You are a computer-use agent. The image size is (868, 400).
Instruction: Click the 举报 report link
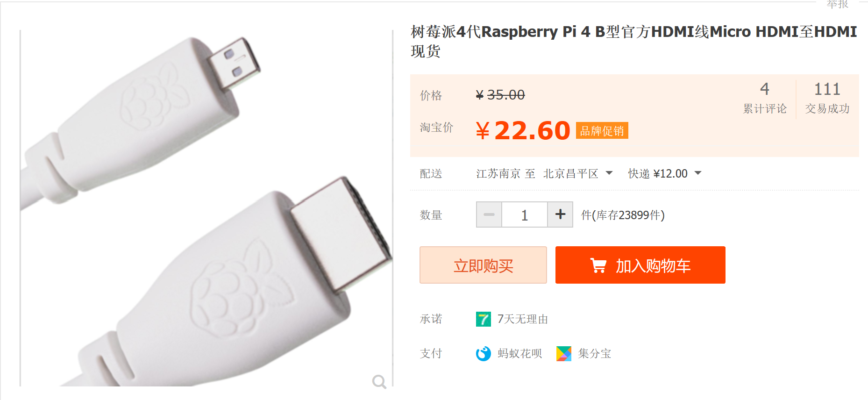[x=838, y=4]
